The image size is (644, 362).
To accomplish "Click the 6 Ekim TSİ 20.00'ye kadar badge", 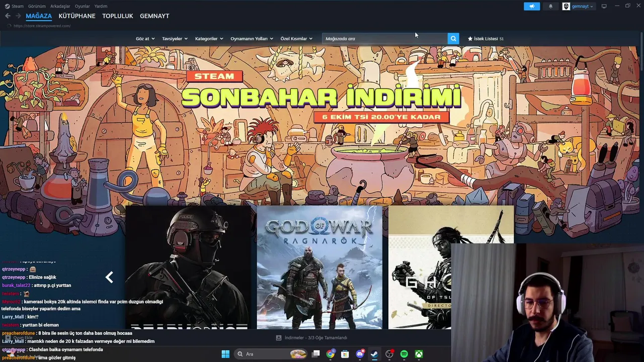I will [381, 117].
